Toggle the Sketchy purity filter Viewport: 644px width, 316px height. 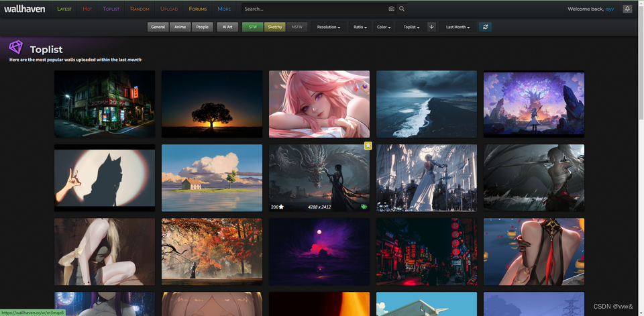[275, 27]
